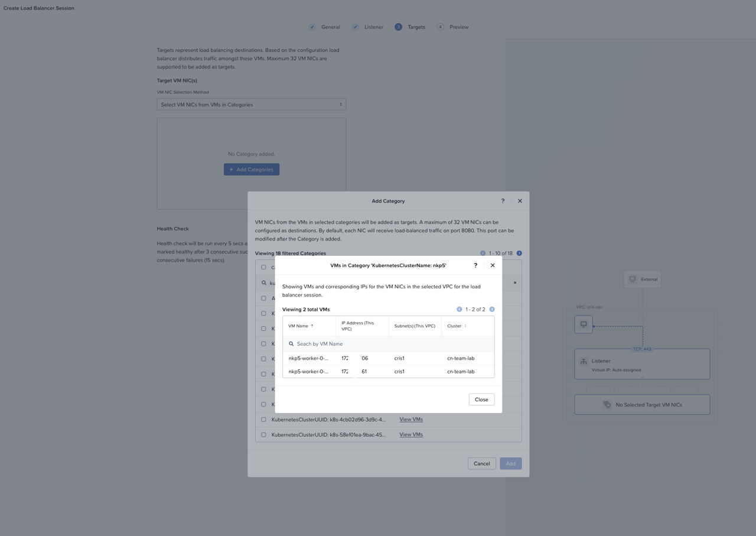Image resolution: width=756 pixels, height=536 pixels.
Task: Select the VM row with IP ending 06
Action: (389, 358)
